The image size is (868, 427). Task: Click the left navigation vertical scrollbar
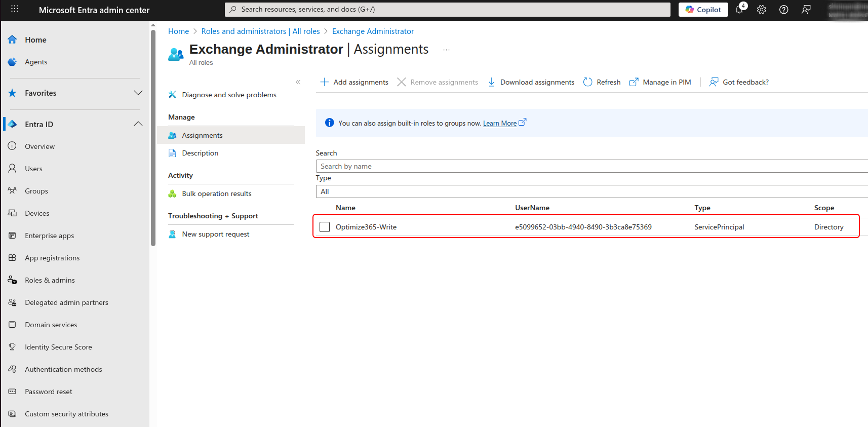point(153,137)
